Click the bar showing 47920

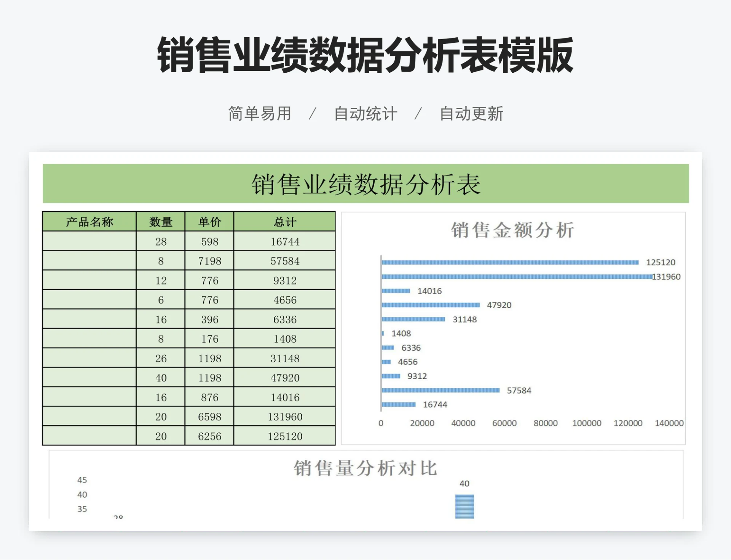[430, 305]
